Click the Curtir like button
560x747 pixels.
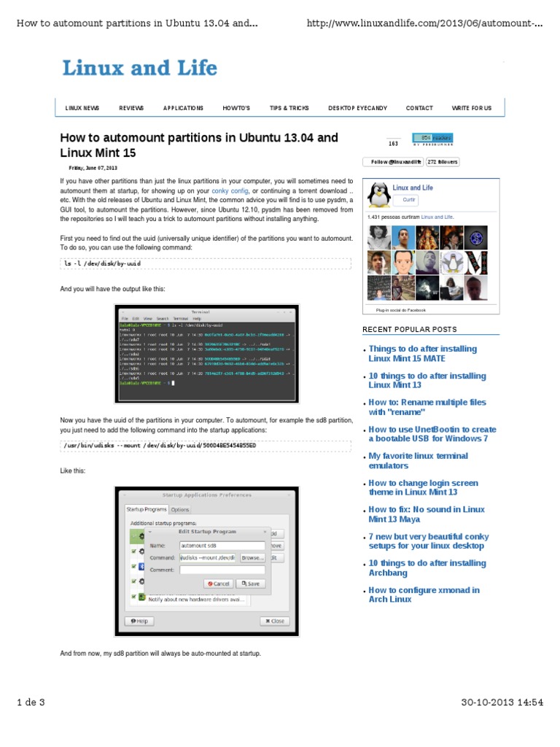(x=406, y=200)
